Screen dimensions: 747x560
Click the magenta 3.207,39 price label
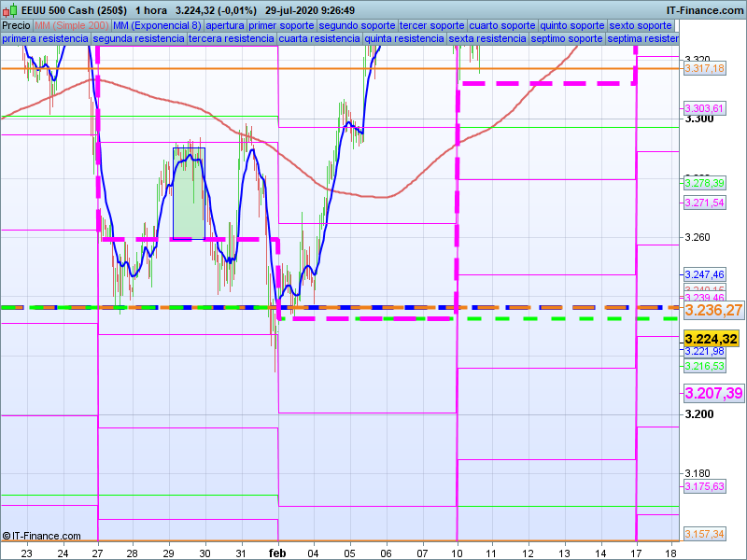713,393
